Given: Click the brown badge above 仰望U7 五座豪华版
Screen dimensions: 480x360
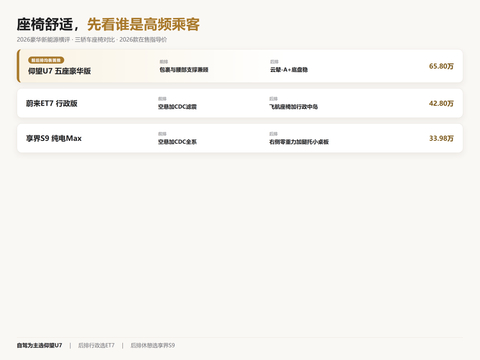Looking at the screenshot, I should (46, 60).
